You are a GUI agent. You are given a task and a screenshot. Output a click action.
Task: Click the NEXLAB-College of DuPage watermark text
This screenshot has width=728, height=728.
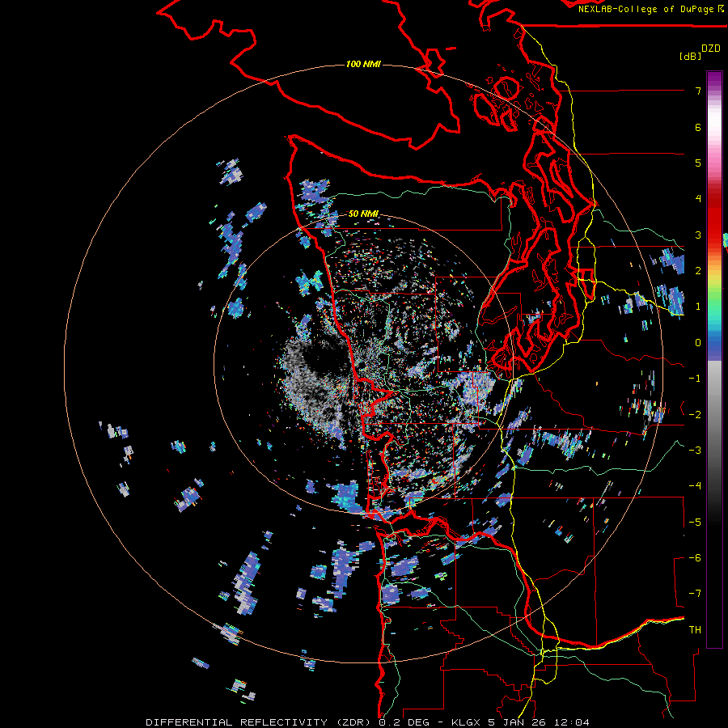(646, 9)
